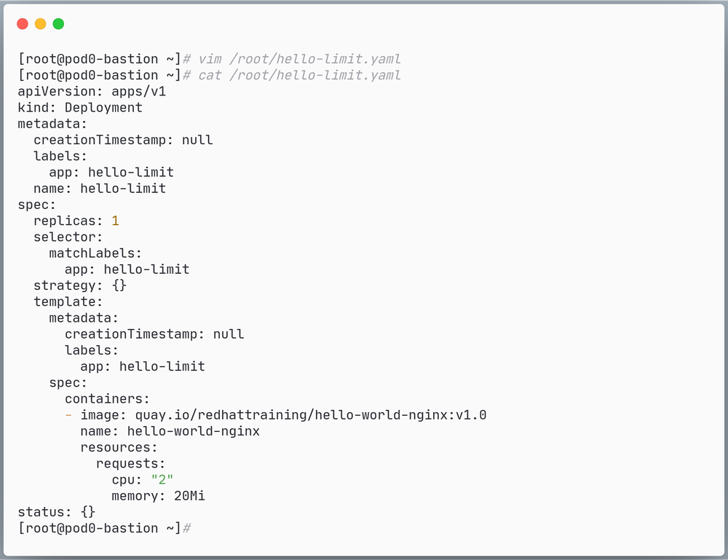728x560 pixels.
Task: Select the strategy: {} line
Action: coord(80,285)
